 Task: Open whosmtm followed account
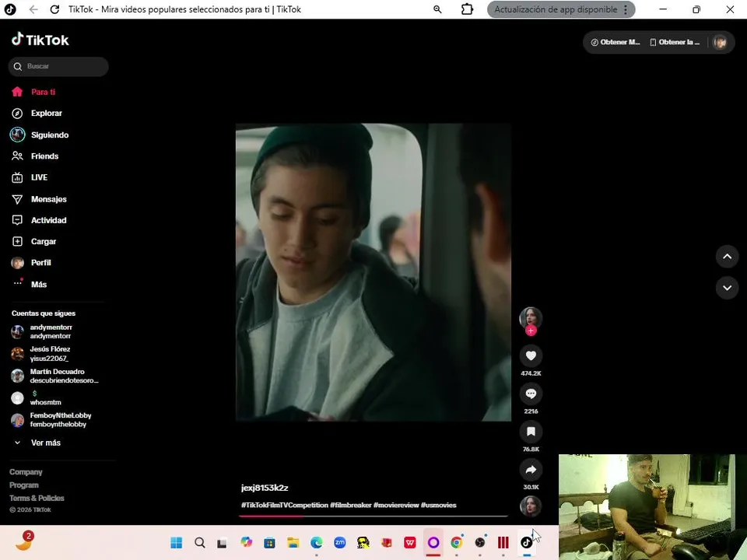point(37,398)
